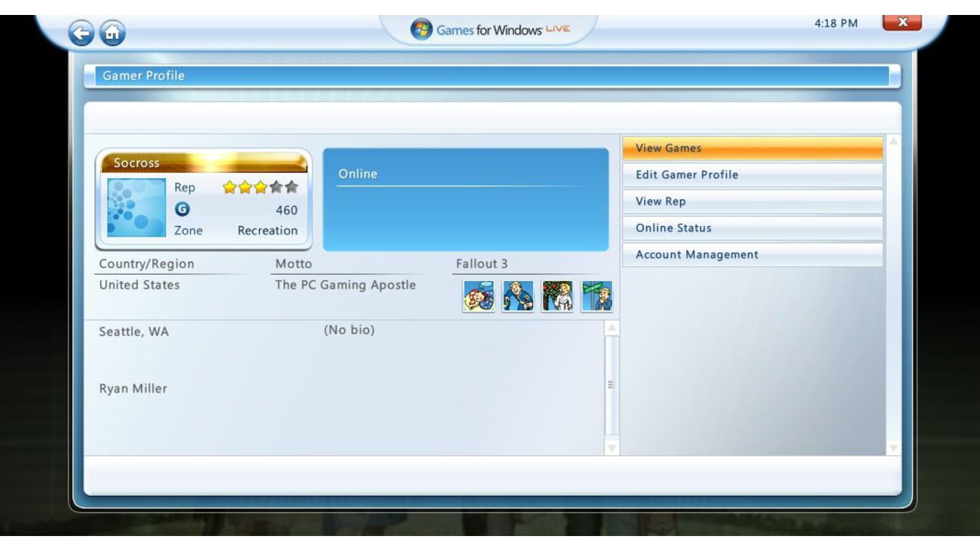Click the Windows logo beside Games for Windows
980x551 pixels.
pyautogui.click(x=421, y=29)
